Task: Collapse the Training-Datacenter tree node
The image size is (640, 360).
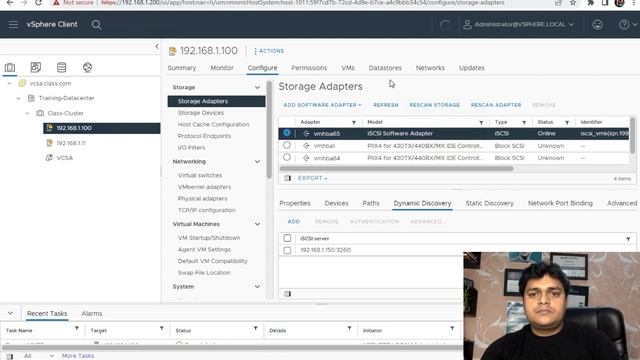Action: point(18,98)
